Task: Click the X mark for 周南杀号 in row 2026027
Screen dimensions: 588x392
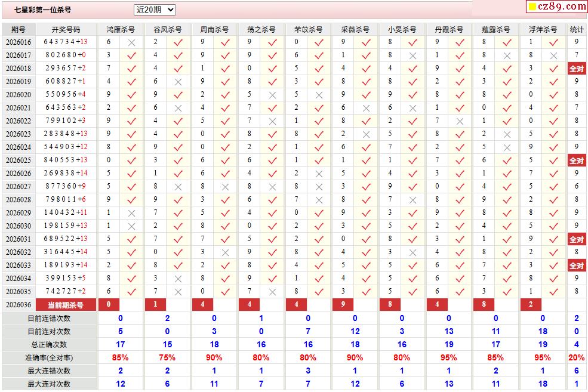Action: coord(225,187)
